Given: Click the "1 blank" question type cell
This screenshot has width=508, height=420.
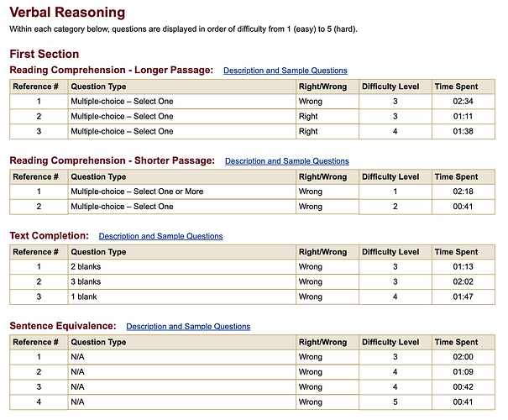Looking at the screenshot, I should [84, 297].
